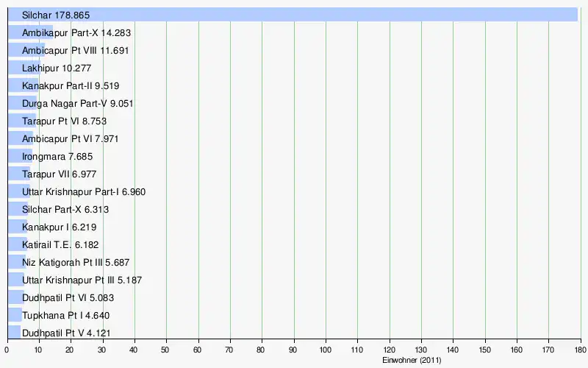Image resolution: width=588 pixels, height=368 pixels.
Task: Click the Ambicapur Pt VIII 11.691 label
Action: click(x=76, y=50)
